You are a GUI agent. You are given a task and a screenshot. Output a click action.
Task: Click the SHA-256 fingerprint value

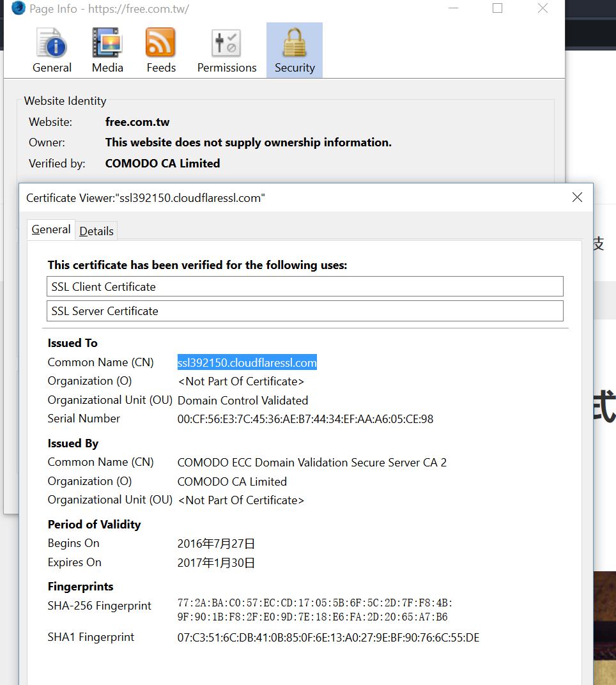[315, 610]
